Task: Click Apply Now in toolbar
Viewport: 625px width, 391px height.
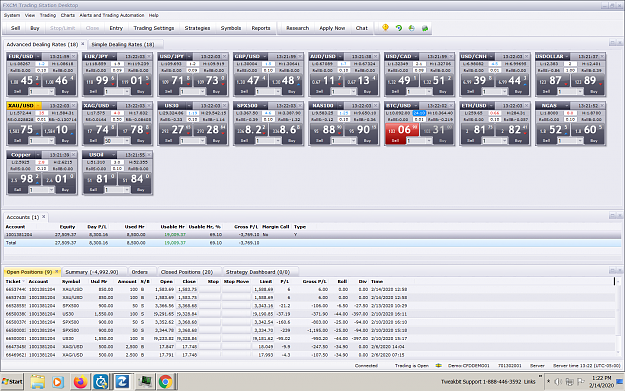Action: point(332,28)
